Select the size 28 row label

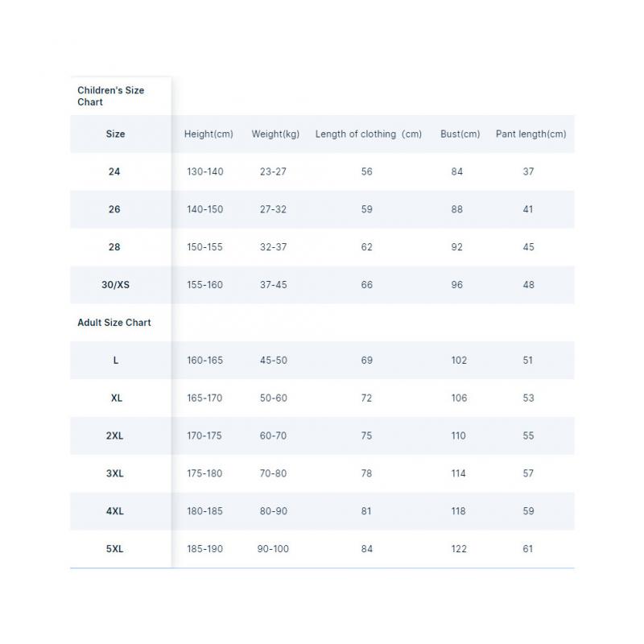114,247
